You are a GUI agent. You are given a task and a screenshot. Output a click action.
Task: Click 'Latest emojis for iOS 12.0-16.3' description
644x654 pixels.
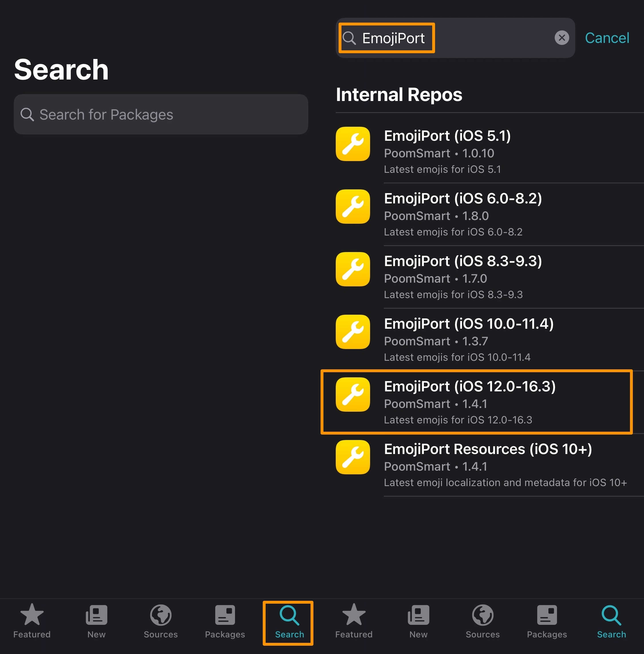point(458,420)
